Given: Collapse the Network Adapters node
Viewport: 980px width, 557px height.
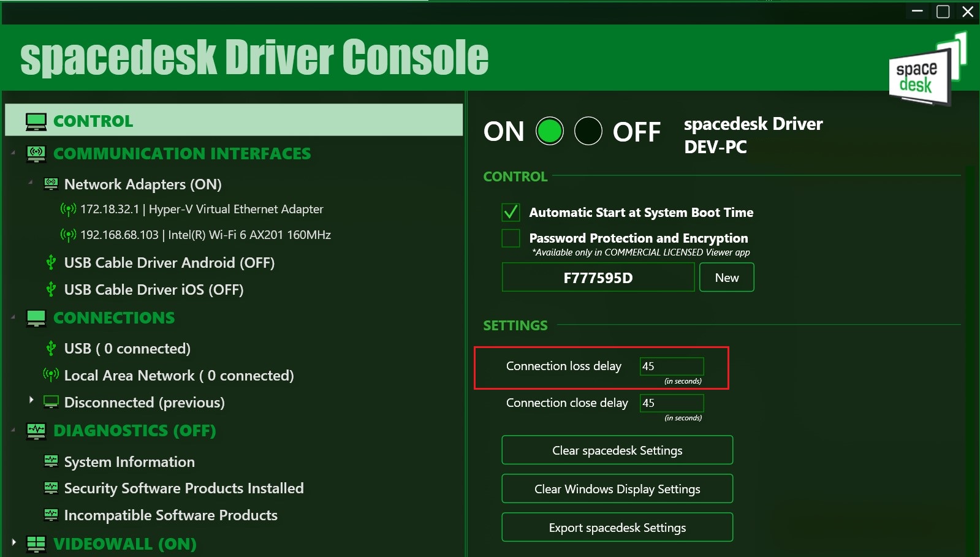Looking at the screenshot, I should (31, 183).
